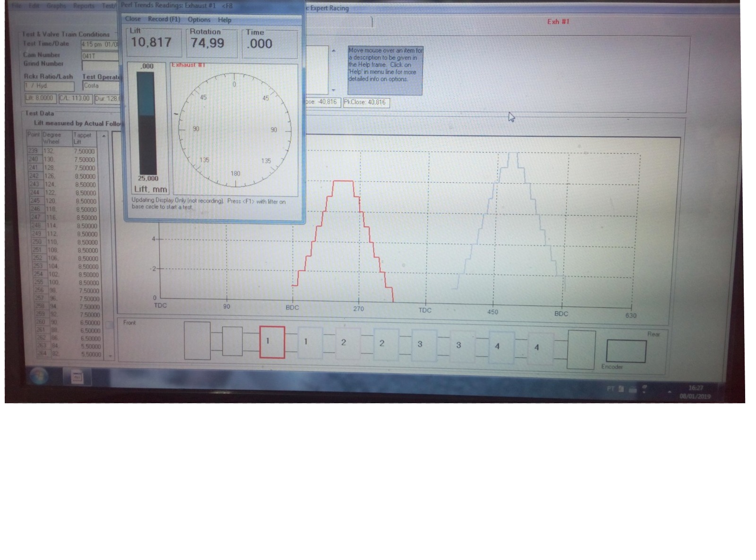Open the Windows Start menu
The width and height of the screenshot is (756, 560).
point(39,376)
